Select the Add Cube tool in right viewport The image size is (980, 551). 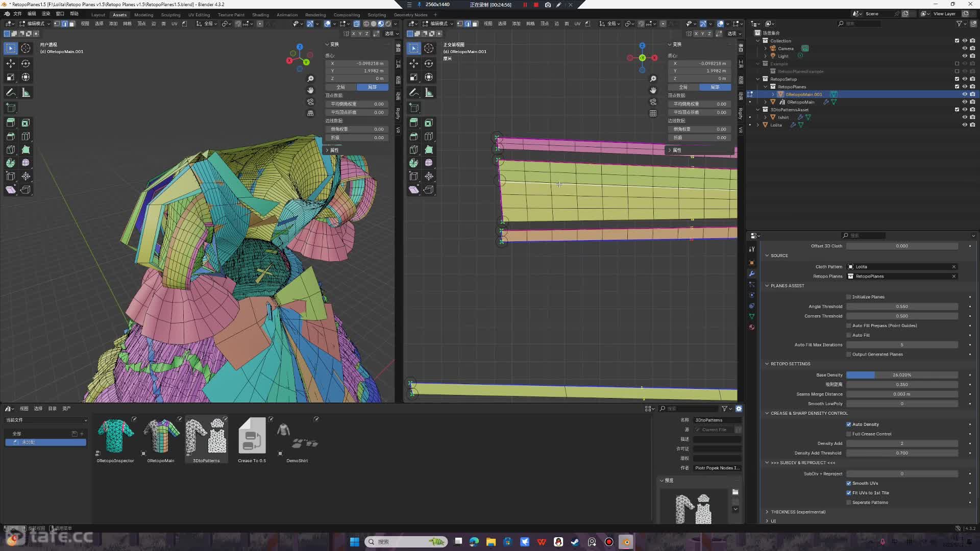coord(414,108)
